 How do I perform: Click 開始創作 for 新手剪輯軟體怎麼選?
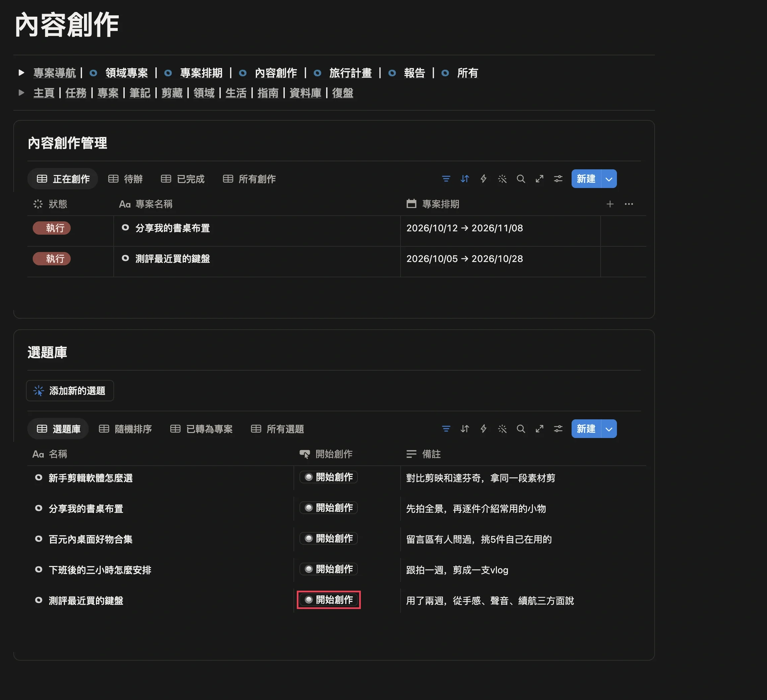click(329, 477)
